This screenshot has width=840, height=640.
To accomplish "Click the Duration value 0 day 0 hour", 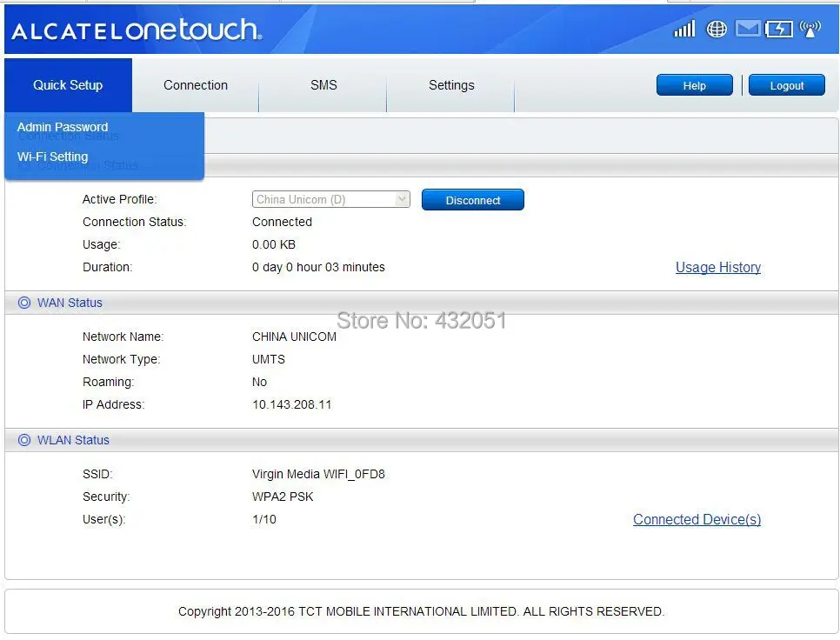I will pos(318,267).
